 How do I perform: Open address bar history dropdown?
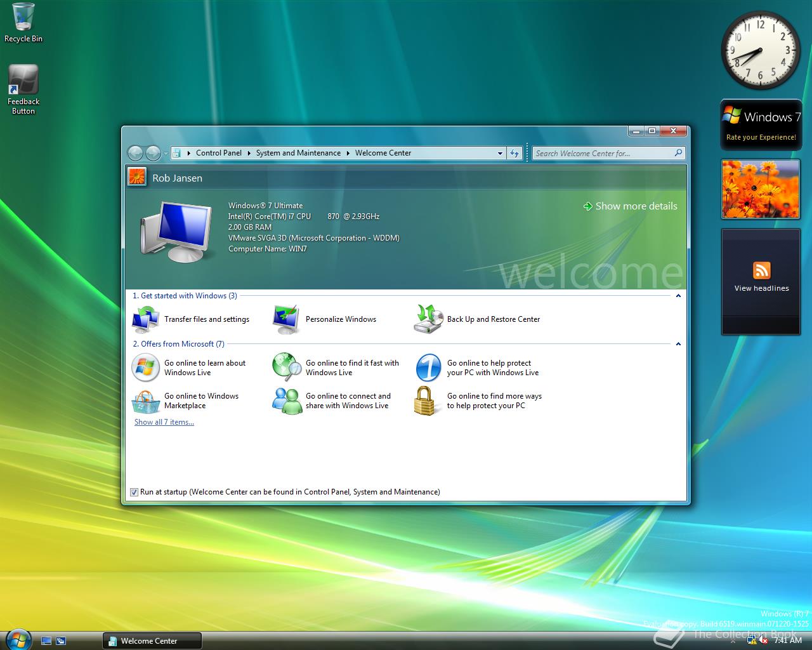pos(500,153)
